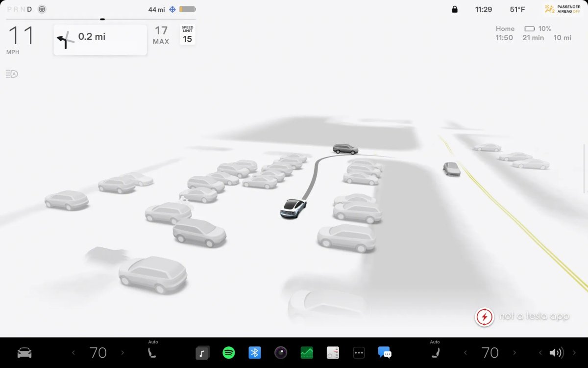Open Spotify from the launcher bar
Image resolution: width=588 pixels, height=368 pixels.
(x=228, y=352)
